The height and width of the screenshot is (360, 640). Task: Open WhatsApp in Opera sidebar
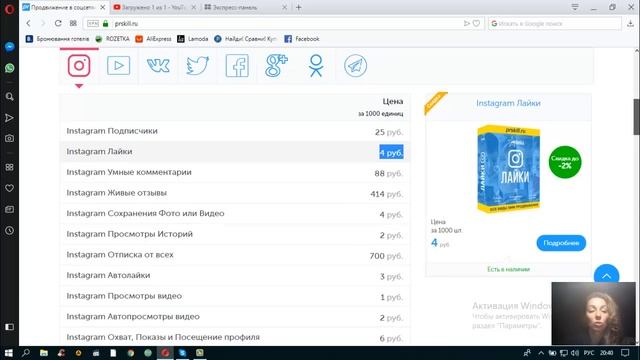pos(9,68)
